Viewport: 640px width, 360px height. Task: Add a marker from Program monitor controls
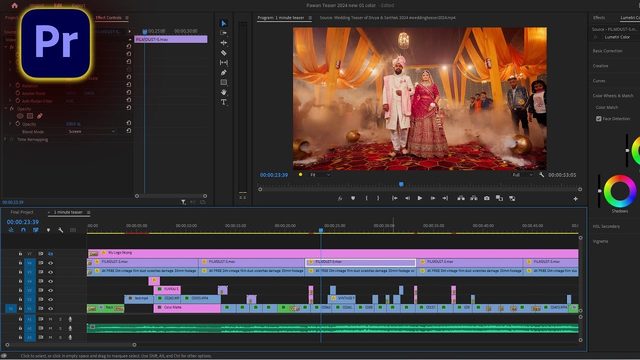click(353, 198)
